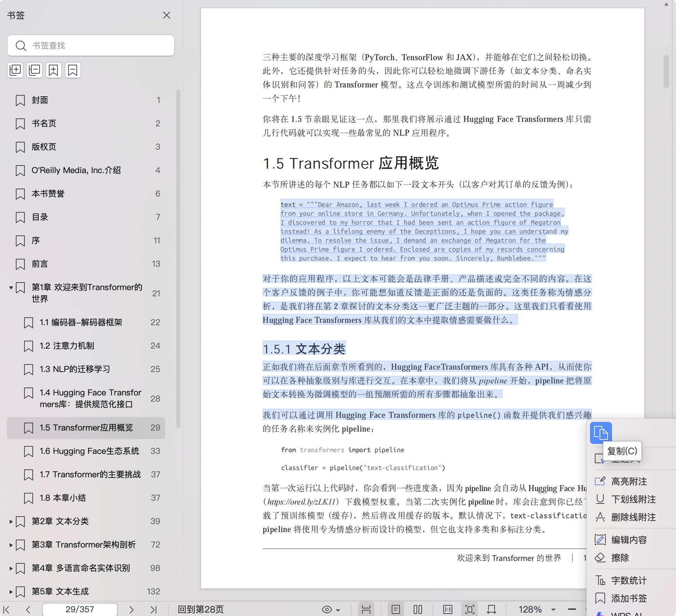676x616 pixels.
Task: Close the bookmarks side panel
Action: coord(167,15)
